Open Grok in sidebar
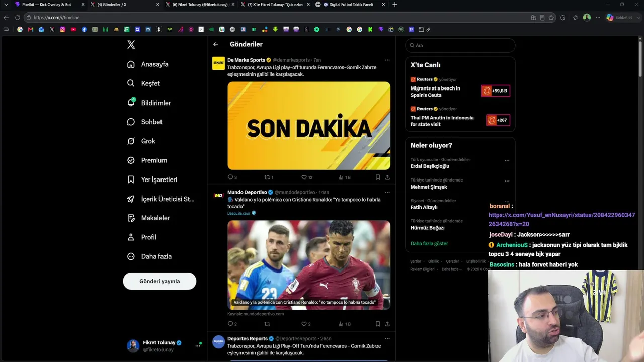Image resolution: width=644 pixels, height=362 pixels. coord(141,141)
